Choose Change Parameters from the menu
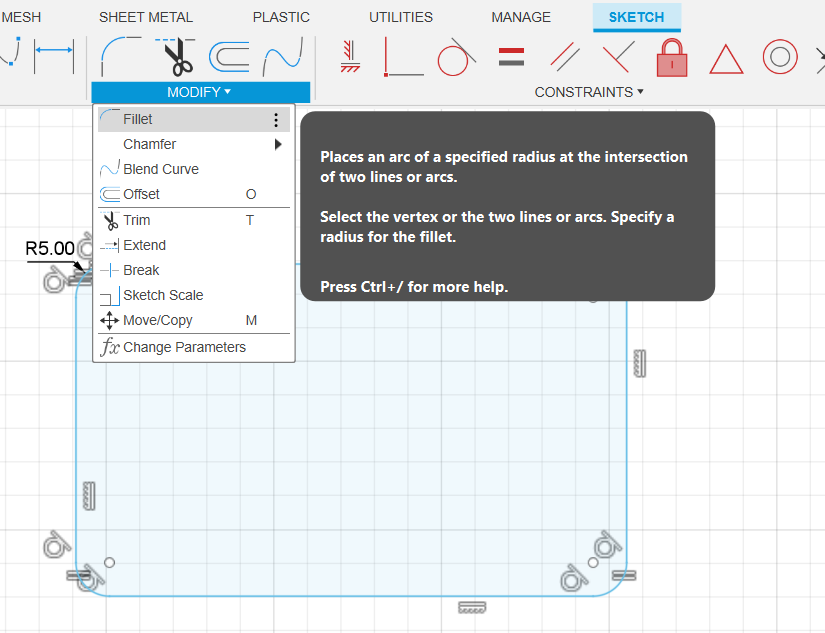The height and width of the screenshot is (633, 825). tap(194, 347)
